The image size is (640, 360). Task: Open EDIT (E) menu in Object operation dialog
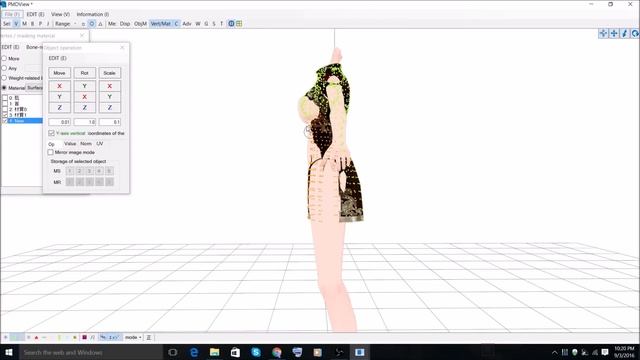(58, 58)
